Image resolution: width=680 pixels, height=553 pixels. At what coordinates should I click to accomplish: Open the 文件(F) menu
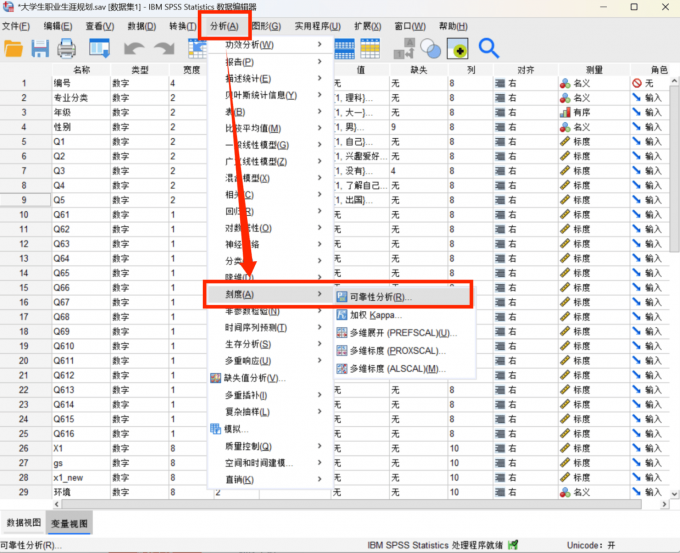[x=16, y=26]
